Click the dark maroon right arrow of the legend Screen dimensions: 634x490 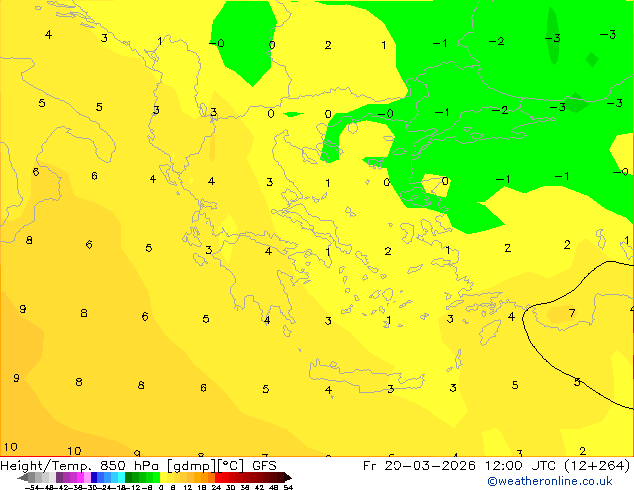[x=288, y=477]
